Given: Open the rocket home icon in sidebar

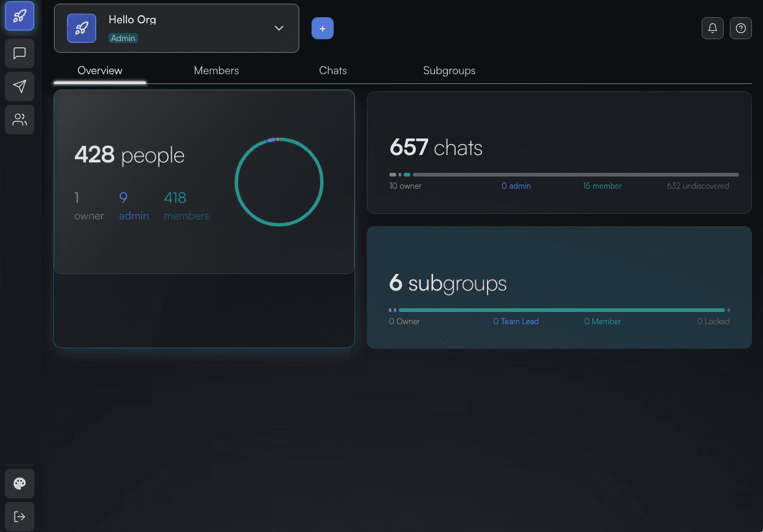Looking at the screenshot, I should (20, 16).
